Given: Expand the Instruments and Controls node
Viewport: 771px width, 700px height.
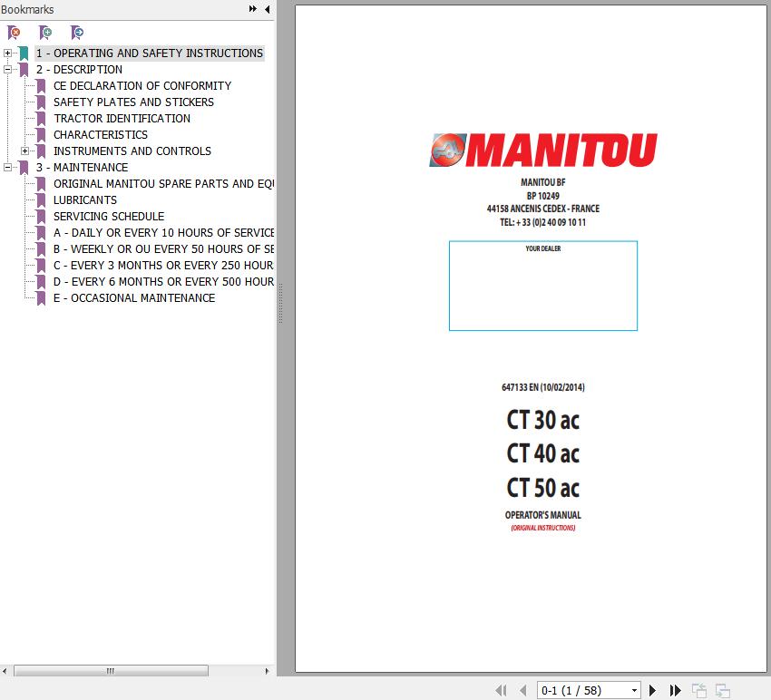Looking at the screenshot, I should [24, 151].
